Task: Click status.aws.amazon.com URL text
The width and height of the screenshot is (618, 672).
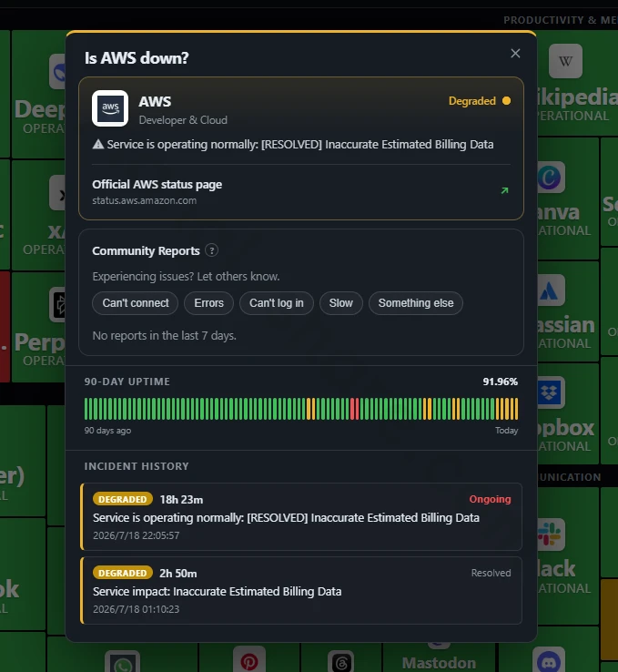Action: pos(145,200)
